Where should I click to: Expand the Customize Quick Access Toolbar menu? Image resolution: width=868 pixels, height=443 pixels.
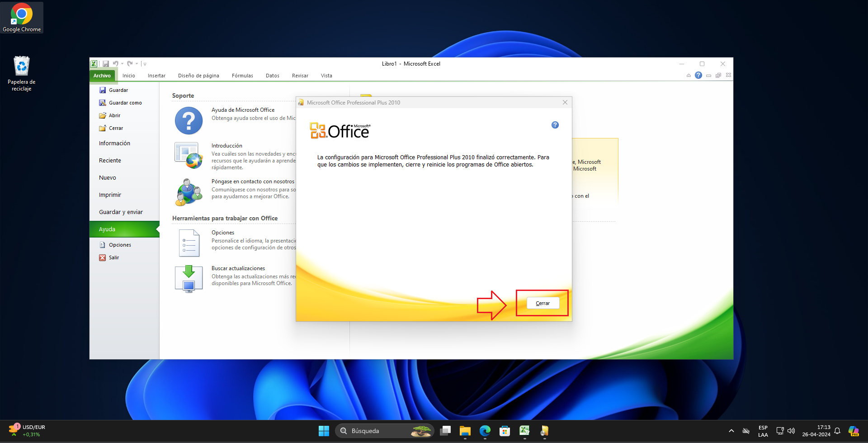pyautogui.click(x=145, y=64)
